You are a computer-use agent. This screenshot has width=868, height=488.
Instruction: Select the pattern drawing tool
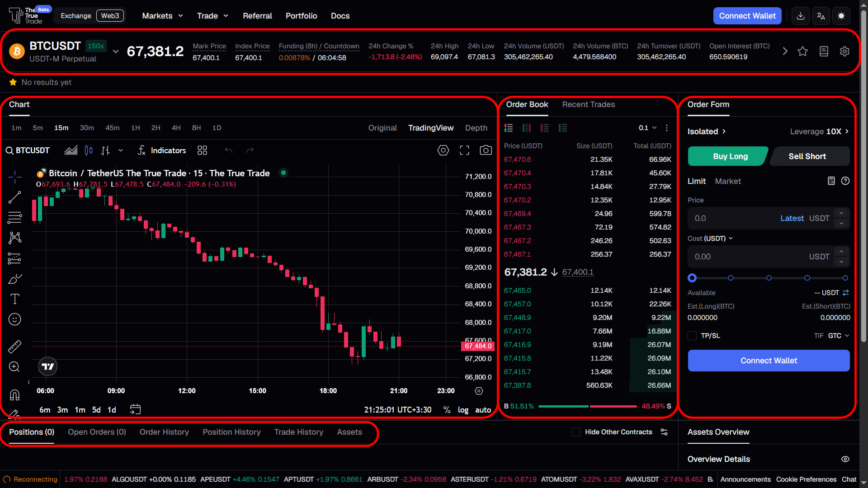tap(14, 238)
